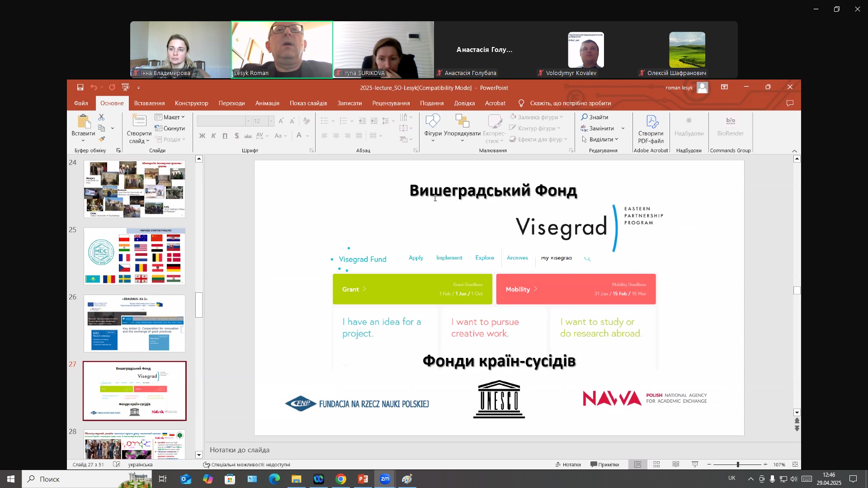Expand the Виділити select dropdown

pos(600,139)
